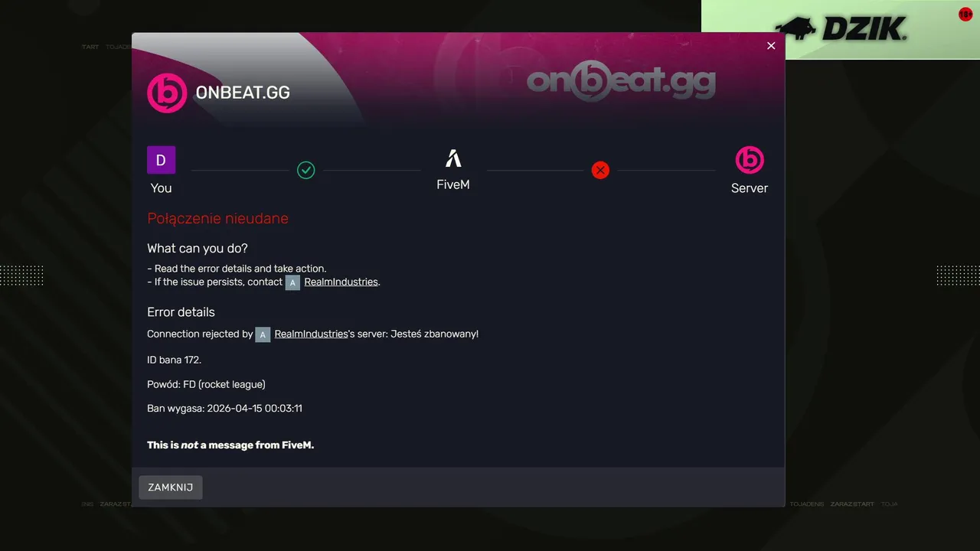Viewport: 980px width, 551px height.
Task: Click the 'FiveM' label
Action: [453, 184]
